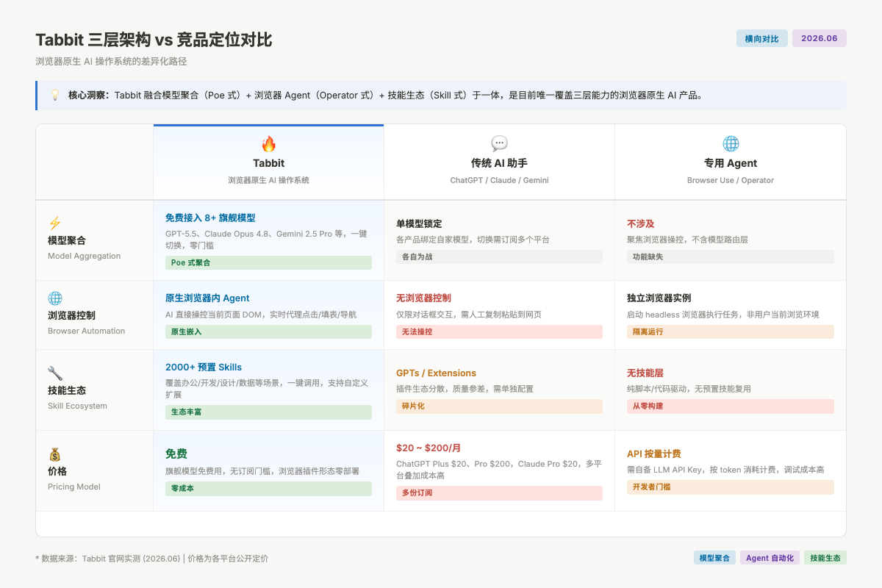Click the subtitle 浏览器原生 AI 操作系统的差异化路径
Screen dimensions: 882x588
point(111,62)
